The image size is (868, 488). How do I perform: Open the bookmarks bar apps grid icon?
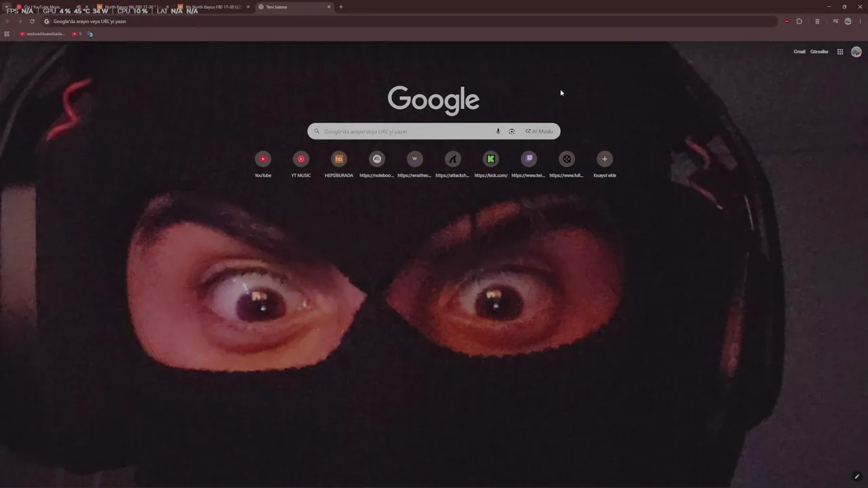coord(7,34)
